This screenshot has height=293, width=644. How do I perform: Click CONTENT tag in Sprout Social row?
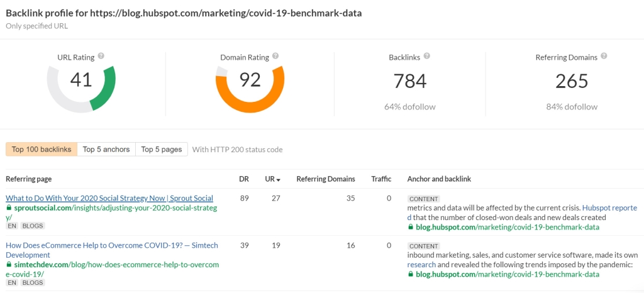423,199
